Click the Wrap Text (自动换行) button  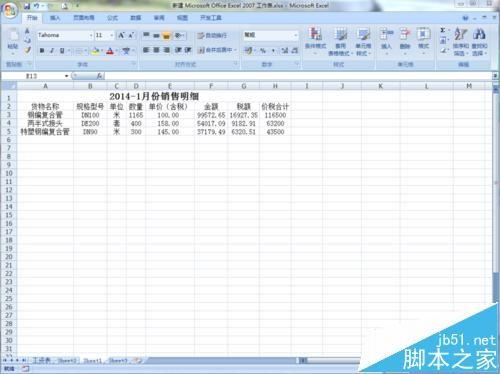pyautogui.click(x=212, y=35)
